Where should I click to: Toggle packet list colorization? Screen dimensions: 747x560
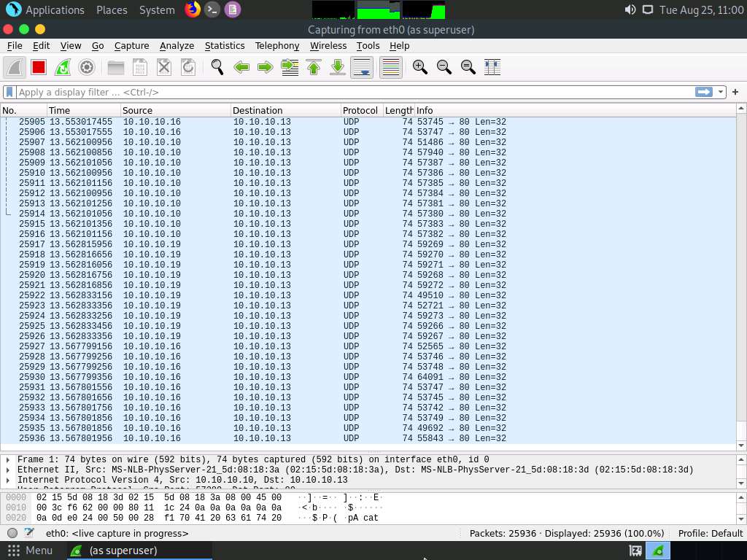point(391,67)
